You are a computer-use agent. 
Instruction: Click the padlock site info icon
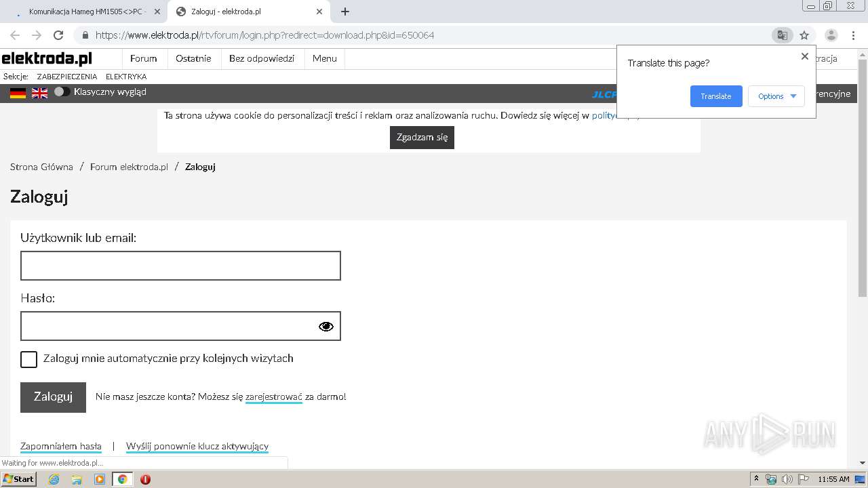click(85, 35)
